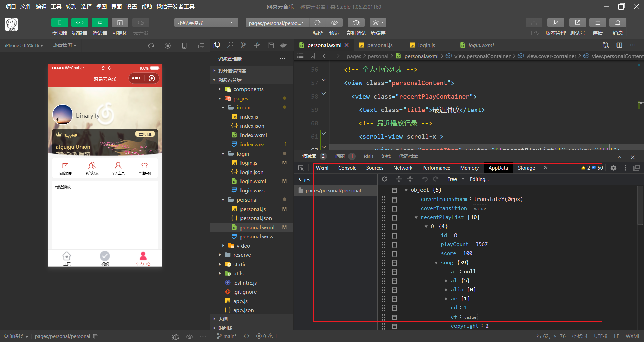
Task: Select the checkbox beside coverTraansform row
Action: coord(395,199)
